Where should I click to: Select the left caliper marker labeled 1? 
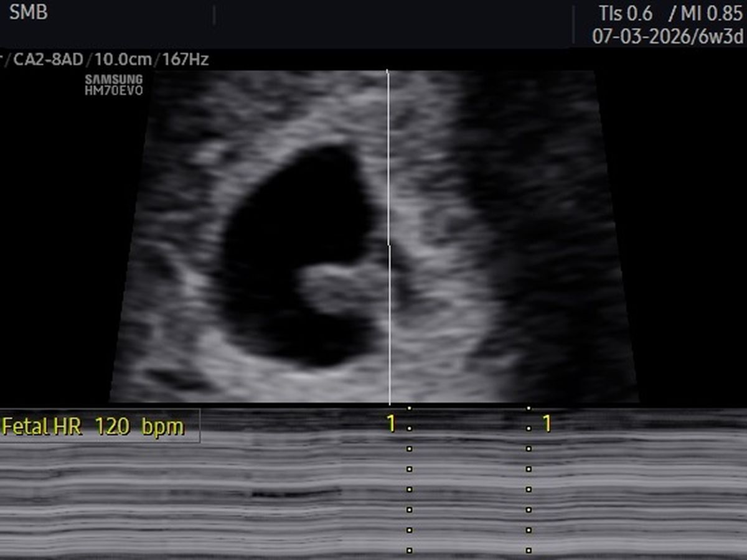coord(391,424)
